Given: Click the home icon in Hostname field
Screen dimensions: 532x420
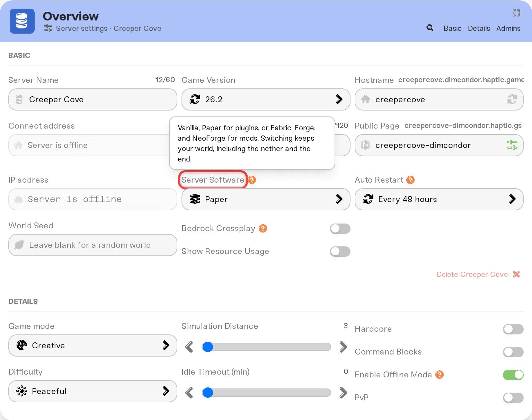Looking at the screenshot, I should point(365,99).
